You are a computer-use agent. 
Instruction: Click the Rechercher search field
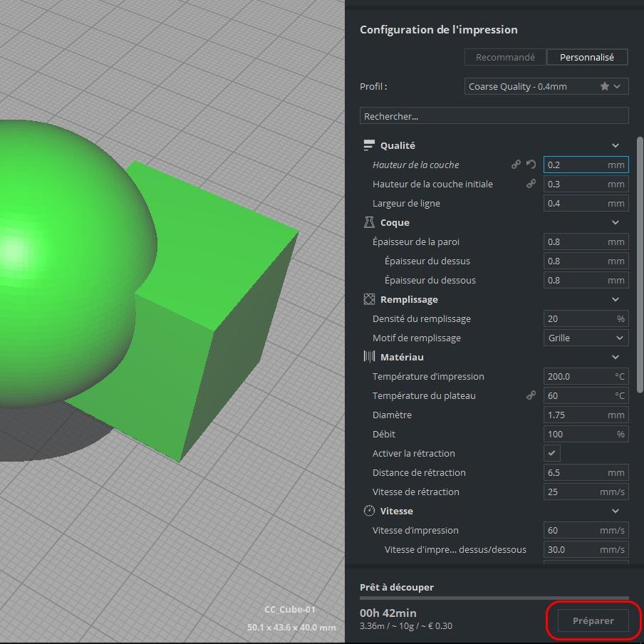point(494,116)
